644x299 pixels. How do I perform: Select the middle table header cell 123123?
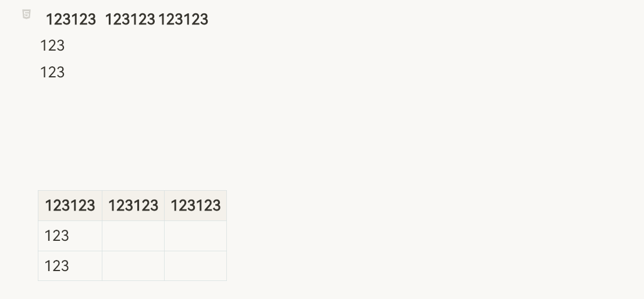(133, 206)
